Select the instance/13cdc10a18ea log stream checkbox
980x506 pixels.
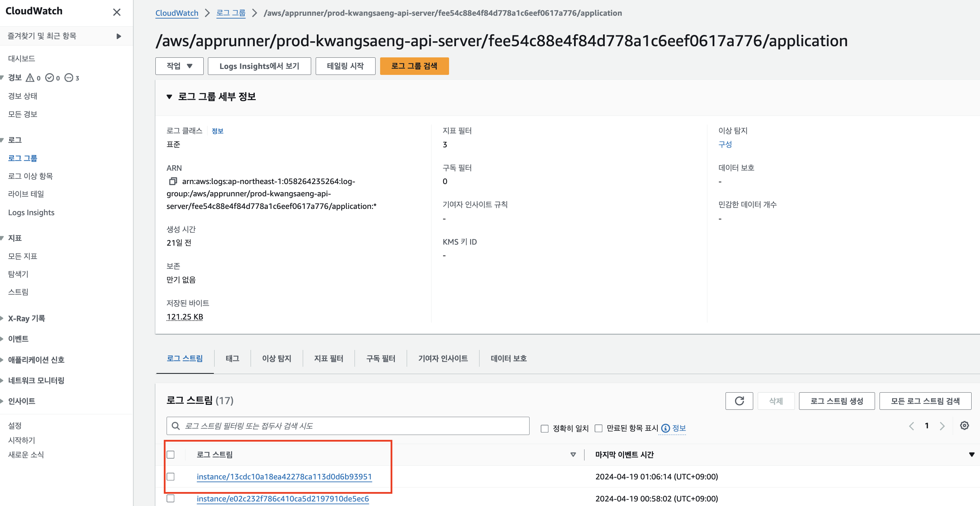coord(171,477)
